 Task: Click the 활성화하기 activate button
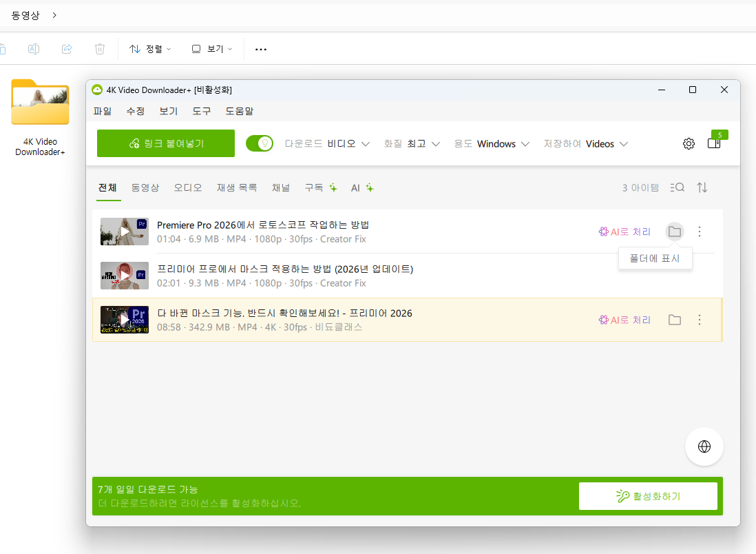[648, 496]
